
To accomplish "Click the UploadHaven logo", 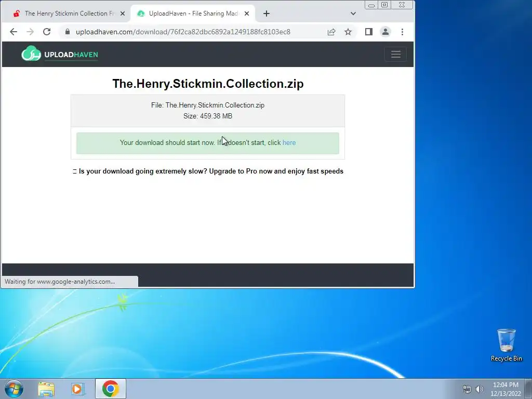I will click(60, 54).
